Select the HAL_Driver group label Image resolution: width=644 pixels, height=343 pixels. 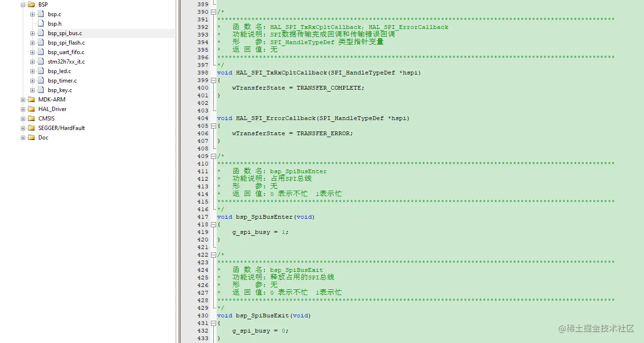tap(53, 109)
